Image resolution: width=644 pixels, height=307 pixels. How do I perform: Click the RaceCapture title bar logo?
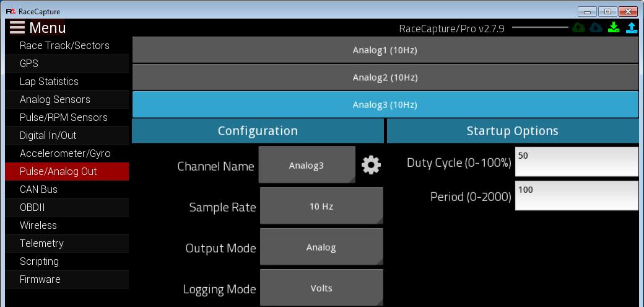coord(11,12)
